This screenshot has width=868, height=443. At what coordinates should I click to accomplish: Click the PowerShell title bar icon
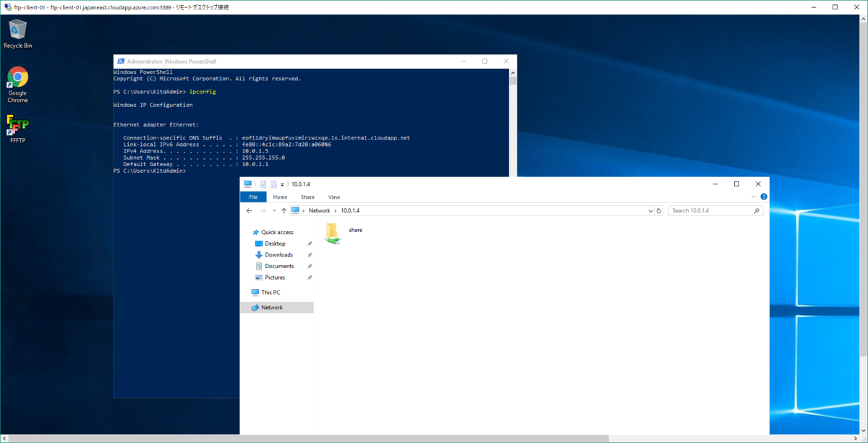pyautogui.click(x=121, y=61)
